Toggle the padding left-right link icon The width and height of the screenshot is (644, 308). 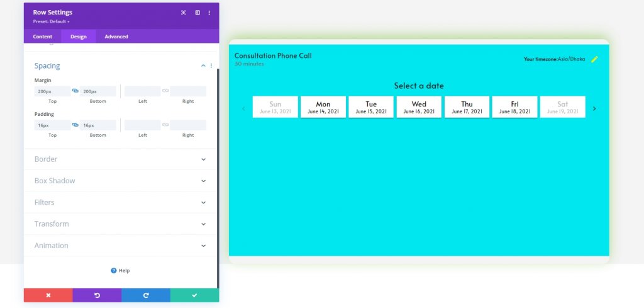click(165, 125)
